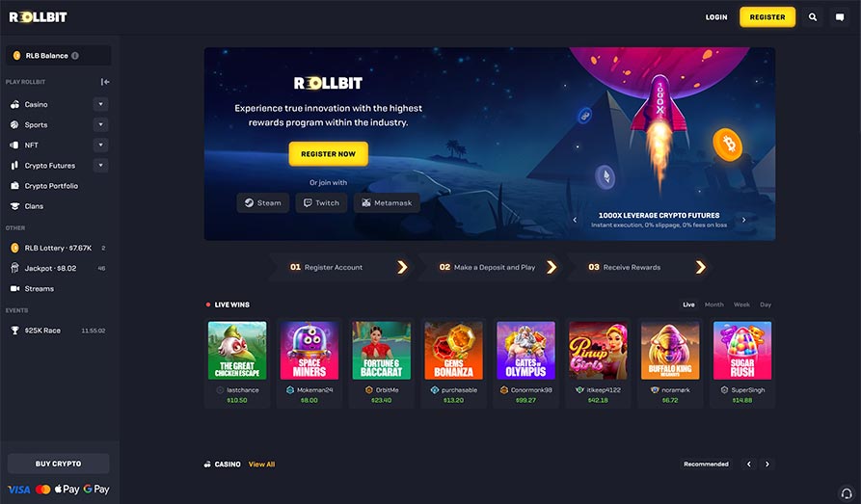Open the search icon in header
The image size is (861, 504).
[x=813, y=17]
